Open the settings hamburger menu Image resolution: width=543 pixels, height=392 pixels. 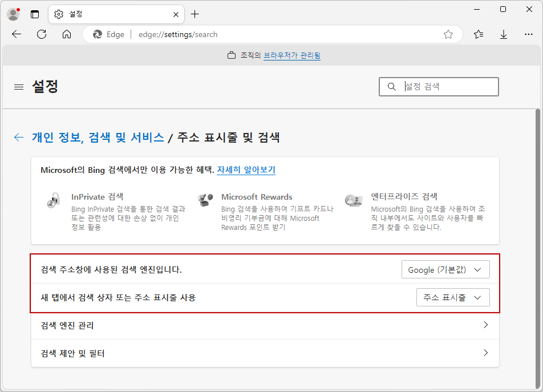[19, 87]
